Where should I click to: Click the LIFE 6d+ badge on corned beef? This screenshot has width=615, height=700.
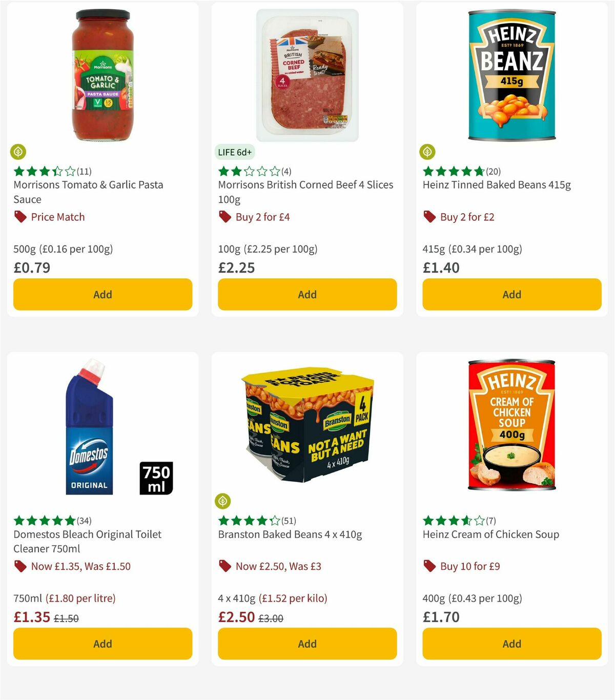click(233, 152)
